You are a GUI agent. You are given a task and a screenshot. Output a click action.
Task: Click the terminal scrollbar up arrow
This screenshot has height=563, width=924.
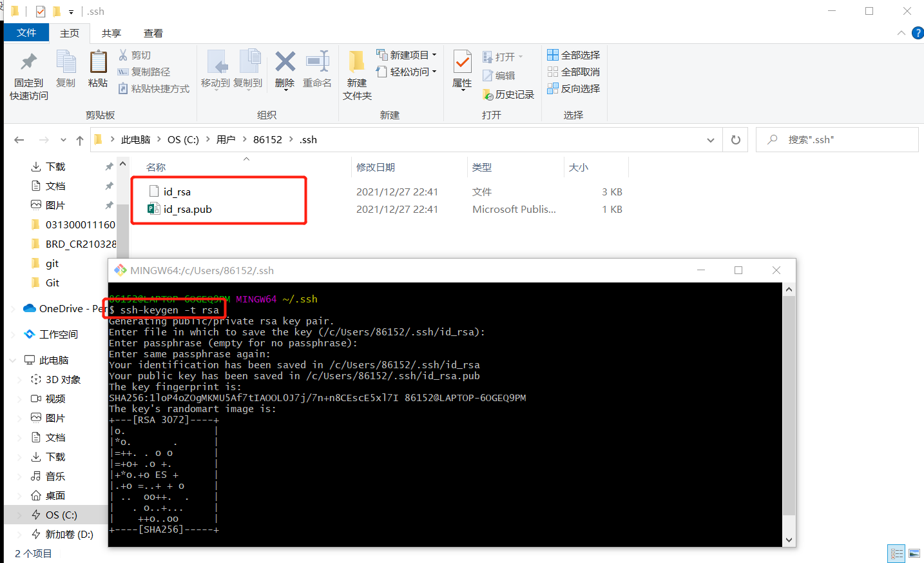click(x=789, y=290)
